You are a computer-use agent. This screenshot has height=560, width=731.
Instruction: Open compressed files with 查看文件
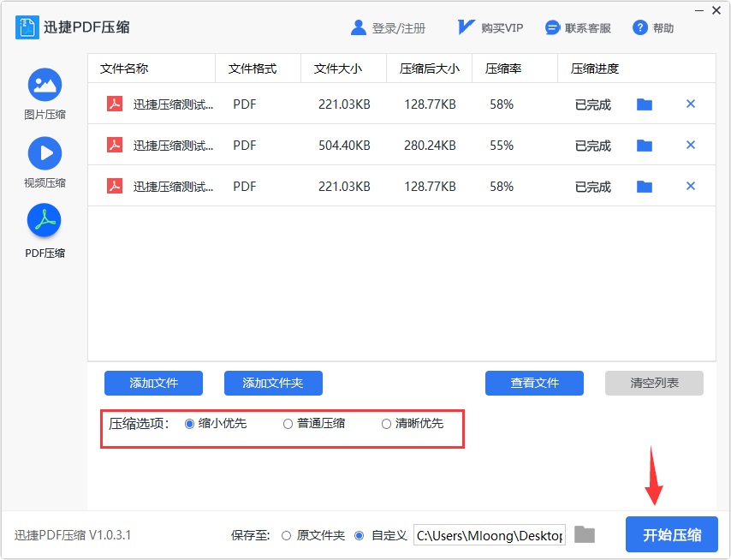[534, 383]
